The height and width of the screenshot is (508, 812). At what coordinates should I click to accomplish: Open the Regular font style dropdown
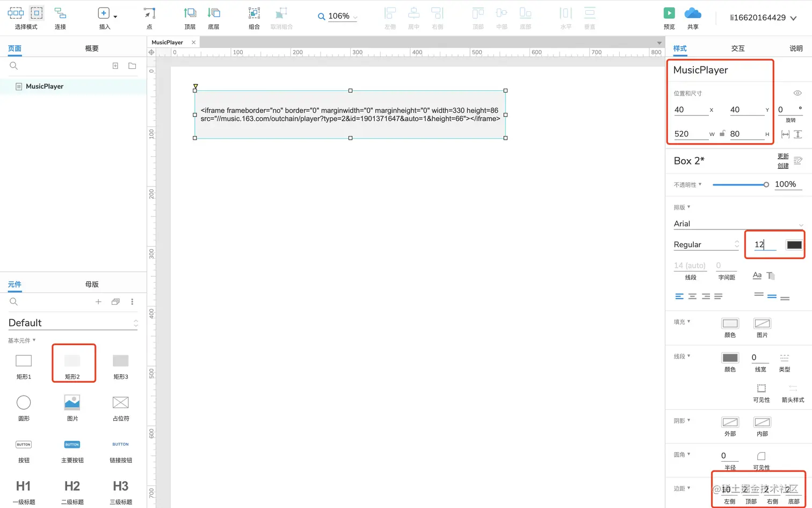[706, 245]
